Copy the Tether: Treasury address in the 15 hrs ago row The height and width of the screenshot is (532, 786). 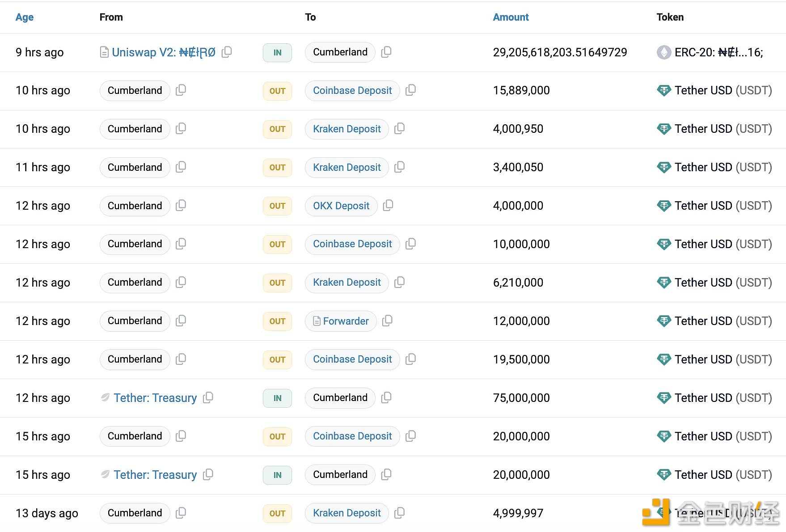pos(208,475)
